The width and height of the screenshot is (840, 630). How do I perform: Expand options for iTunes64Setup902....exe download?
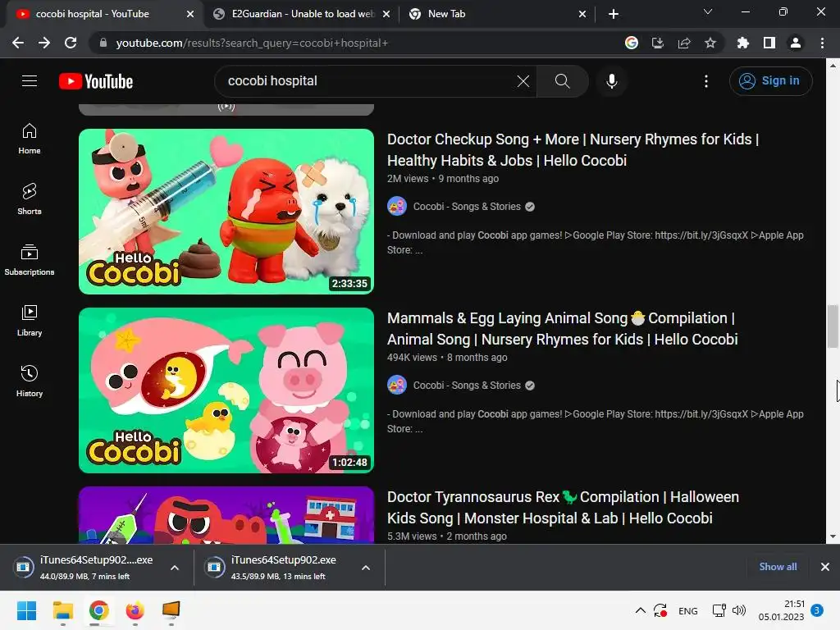coord(175,568)
